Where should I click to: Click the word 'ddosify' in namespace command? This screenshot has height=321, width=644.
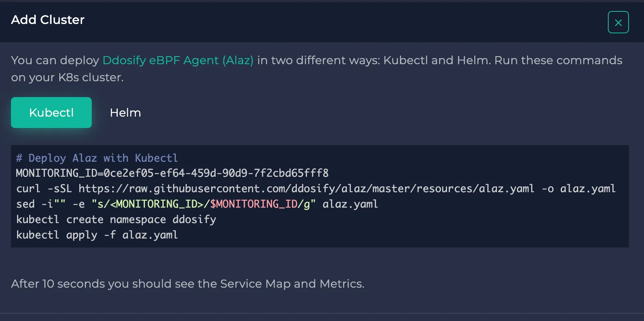tap(194, 219)
